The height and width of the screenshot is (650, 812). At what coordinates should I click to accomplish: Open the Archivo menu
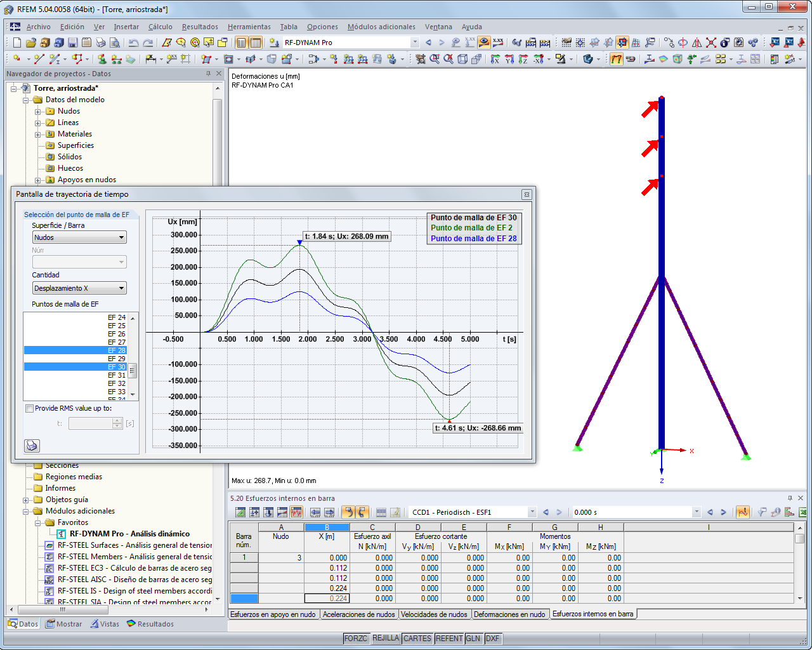(39, 27)
